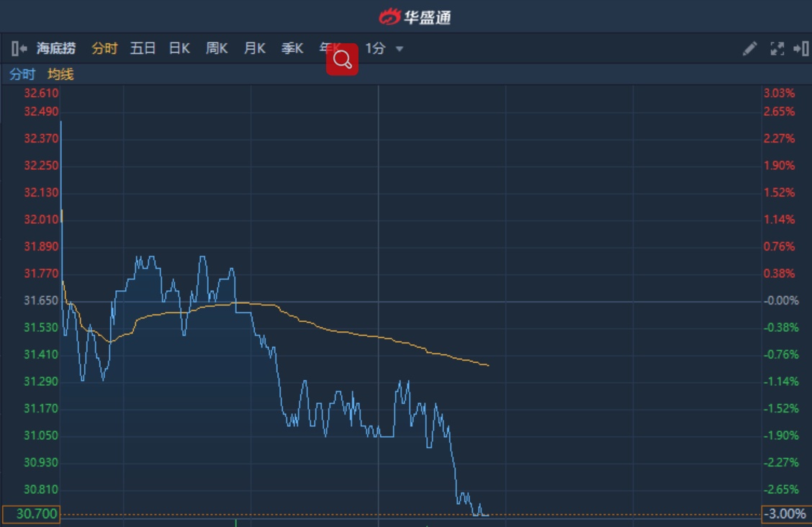The image size is (812, 527).
Task: Select the 周K weekly candlestick tab
Action: pos(217,49)
